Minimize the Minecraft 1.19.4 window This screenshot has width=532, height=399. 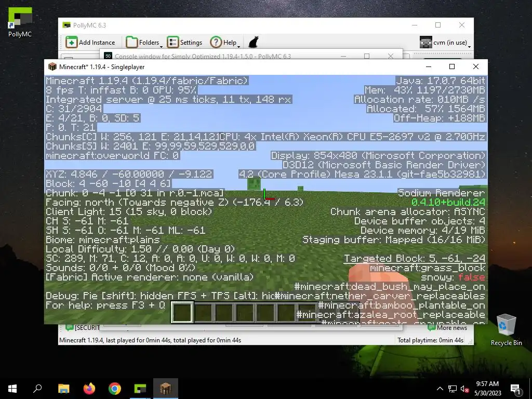429,66
